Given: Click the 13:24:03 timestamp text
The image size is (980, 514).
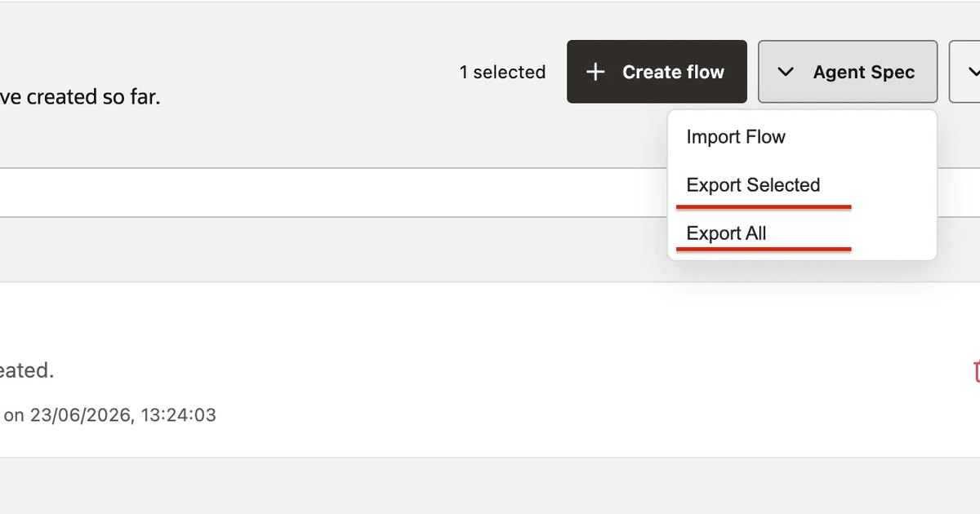Looking at the screenshot, I should tap(178, 414).
